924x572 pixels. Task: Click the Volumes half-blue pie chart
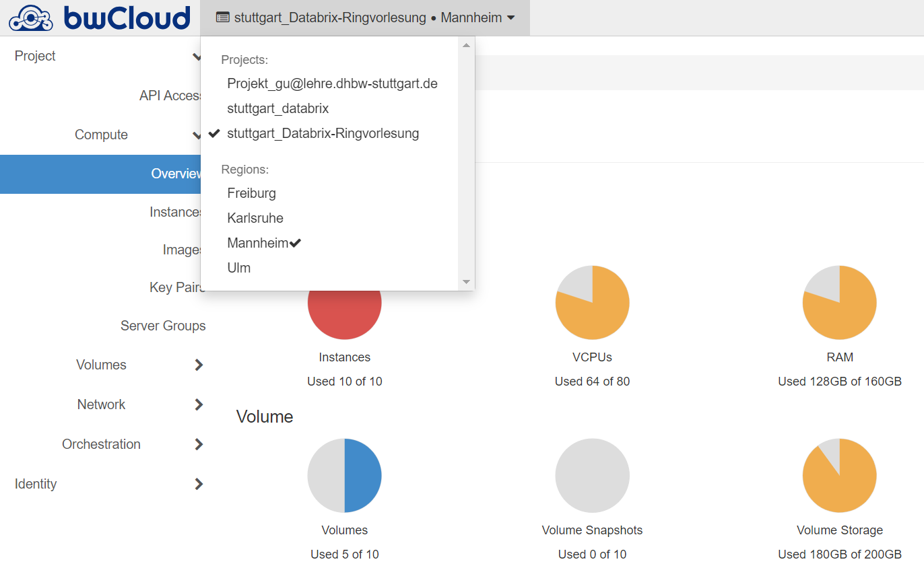coord(344,476)
